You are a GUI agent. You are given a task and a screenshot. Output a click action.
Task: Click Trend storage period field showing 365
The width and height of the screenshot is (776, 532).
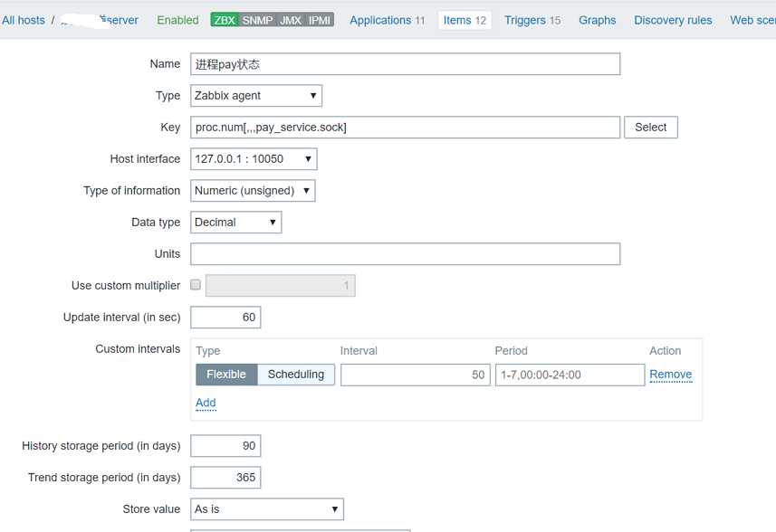click(x=225, y=478)
